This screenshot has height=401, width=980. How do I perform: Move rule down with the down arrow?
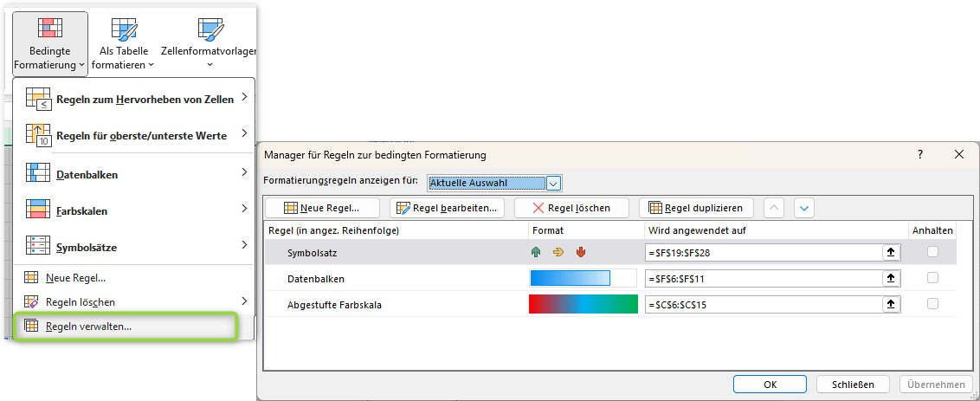tap(805, 208)
